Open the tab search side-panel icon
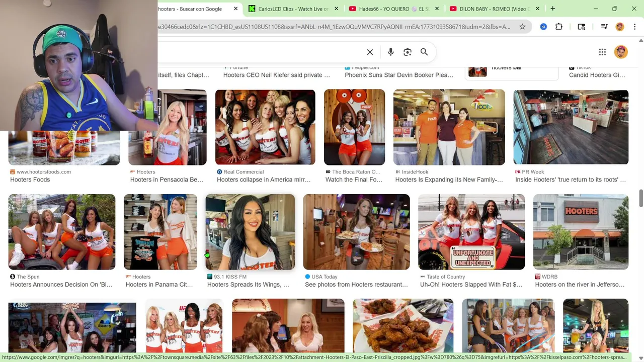The height and width of the screenshot is (362, 644). point(581,27)
